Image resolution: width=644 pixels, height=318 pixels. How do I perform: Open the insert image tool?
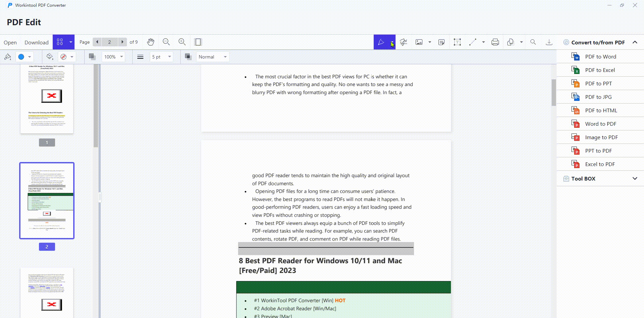419,42
